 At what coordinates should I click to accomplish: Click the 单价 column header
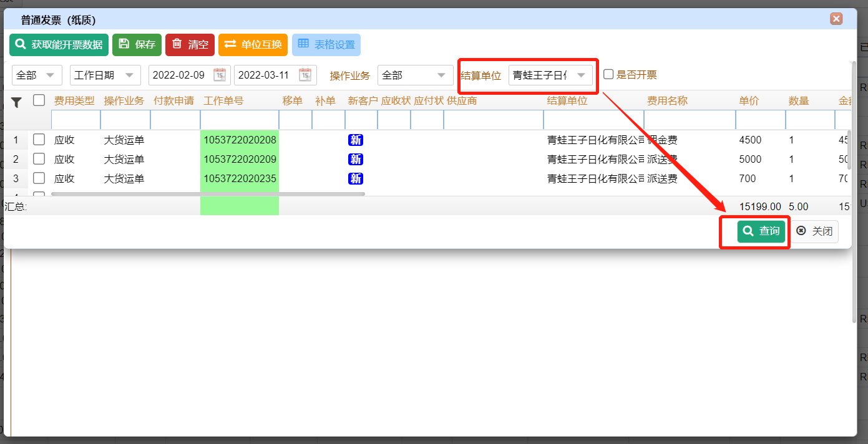click(749, 100)
